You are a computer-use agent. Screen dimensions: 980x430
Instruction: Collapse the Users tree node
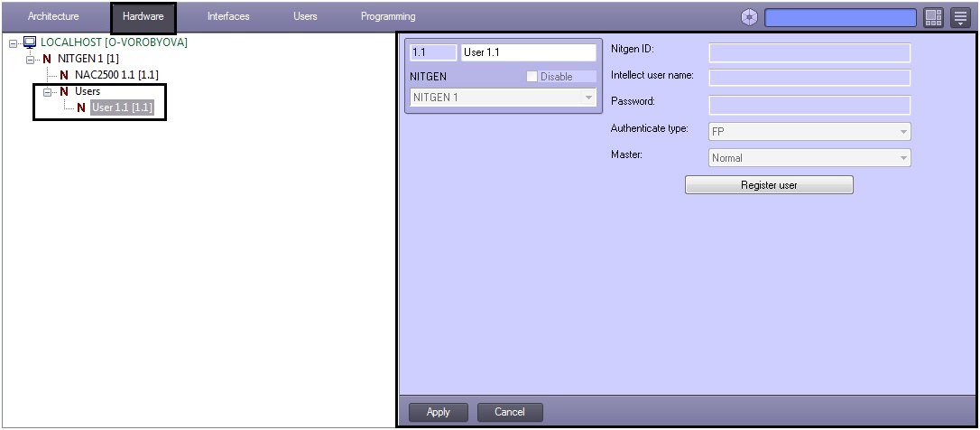(x=46, y=92)
